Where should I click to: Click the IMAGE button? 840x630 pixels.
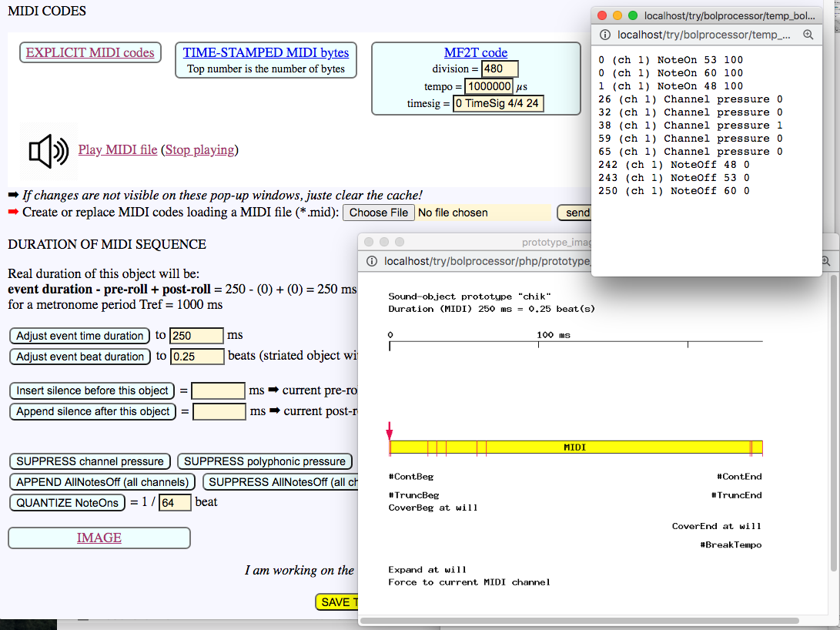click(99, 538)
